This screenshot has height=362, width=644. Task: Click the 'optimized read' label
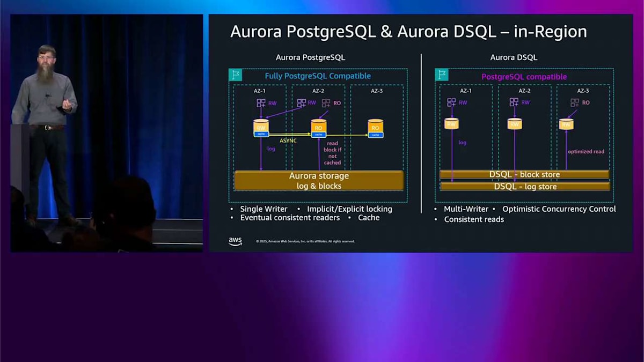(x=586, y=151)
